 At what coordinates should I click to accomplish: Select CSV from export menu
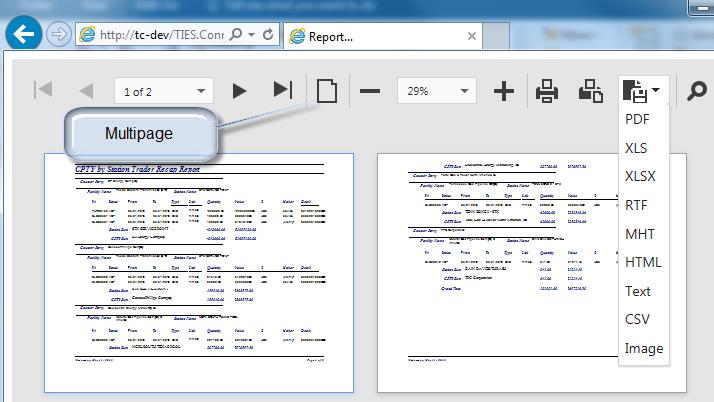(x=638, y=320)
